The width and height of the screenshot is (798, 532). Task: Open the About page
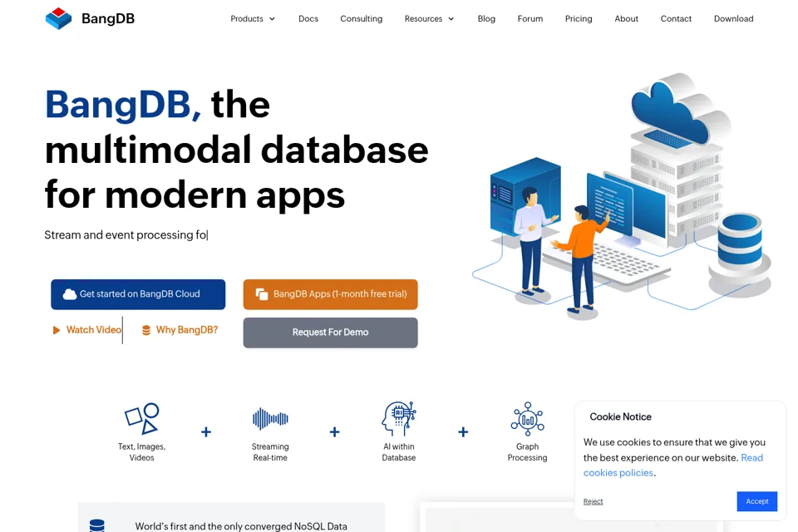tap(627, 19)
